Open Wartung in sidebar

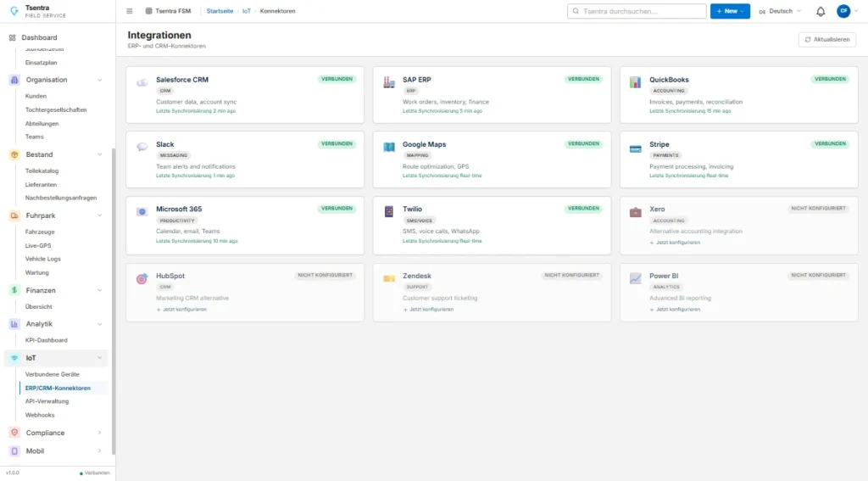37,272
